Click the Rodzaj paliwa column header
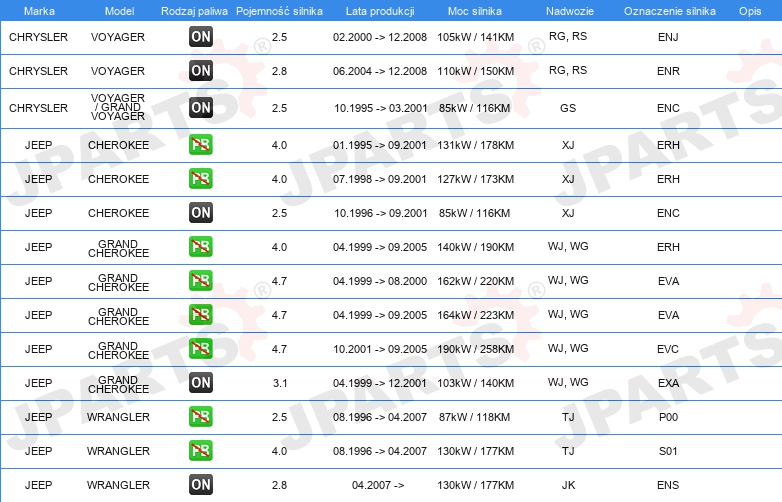 coord(194,11)
